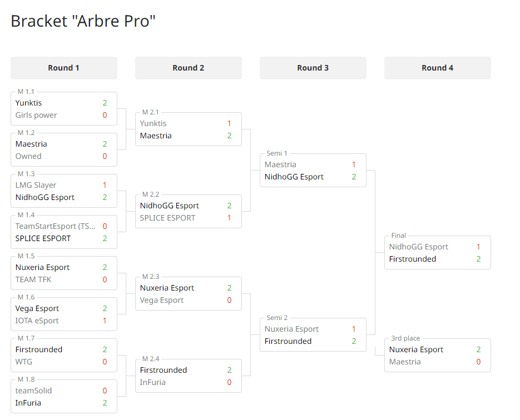Open match M 2.1 Yunktis vs Maestria
This screenshot has height=420, width=520.
coord(189,129)
